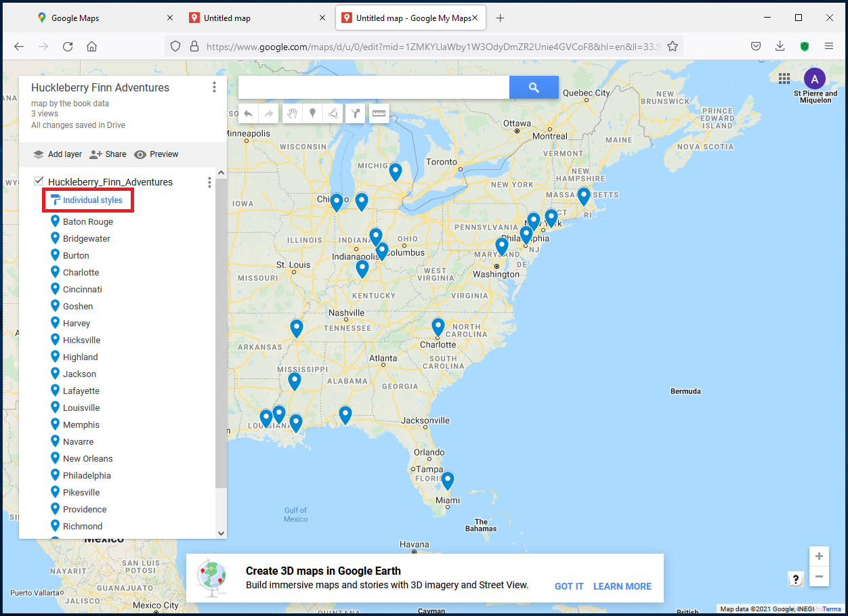Select Memphis in the layer list

pyautogui.click(x=81, y=424)
